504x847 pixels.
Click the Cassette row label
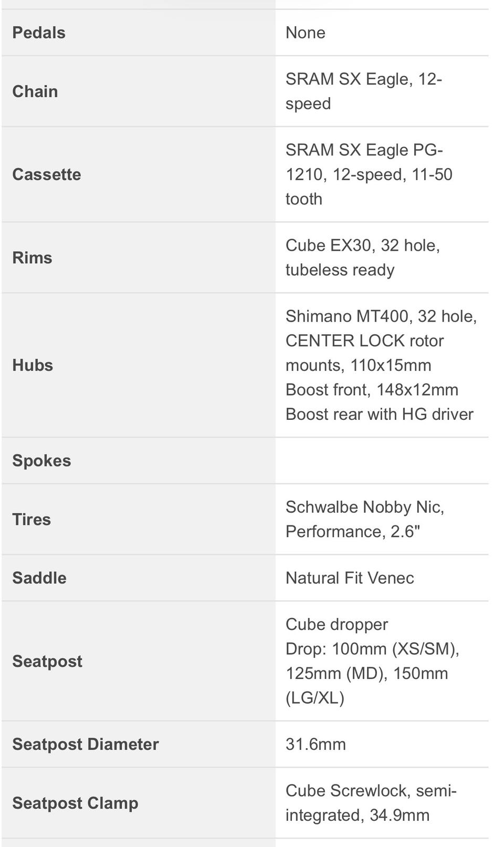point(47,174)
